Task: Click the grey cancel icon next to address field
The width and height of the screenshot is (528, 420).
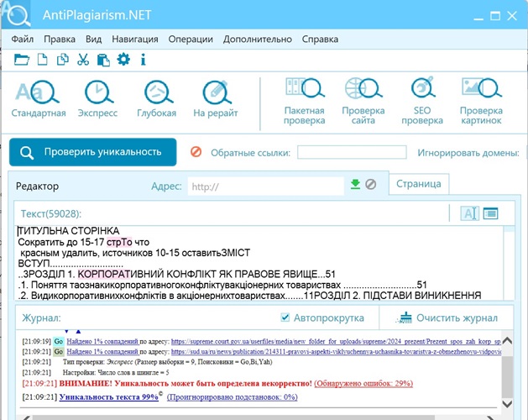Action: coord(371,185)
